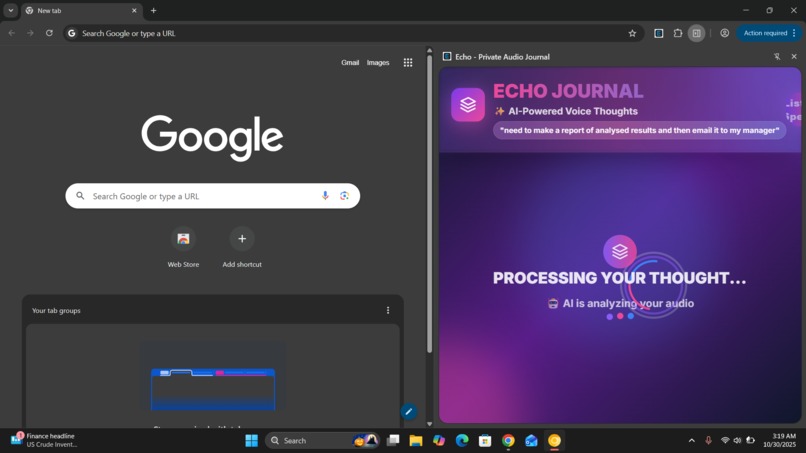Click the microphone in-use tray icon
806x453 pixels.
pyautogui.click(x=708, y=441)
